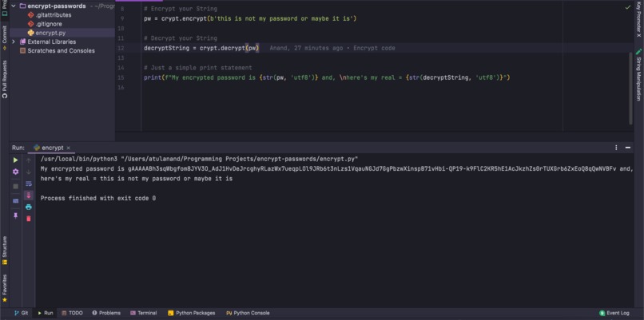This screenshot has width=644, height=320.
Task: Open the Commit tool window
Action: tap(5, 38)
